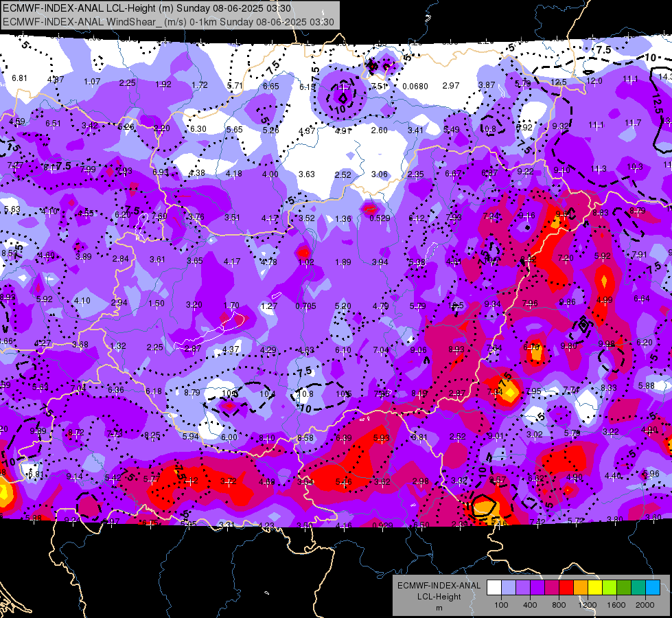Click the sky blue legend swatch
672x618 pixels.
[x=653, y=588]
